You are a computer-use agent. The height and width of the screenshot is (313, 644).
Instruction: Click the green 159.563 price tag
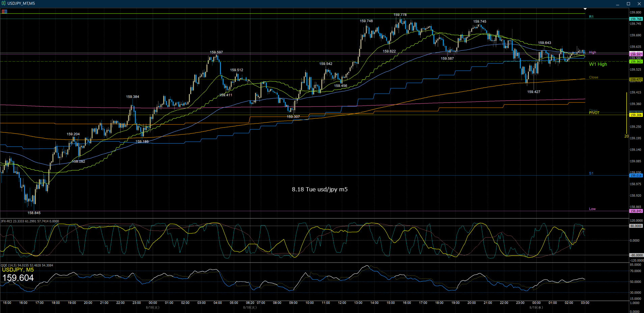tap(636, 62)
